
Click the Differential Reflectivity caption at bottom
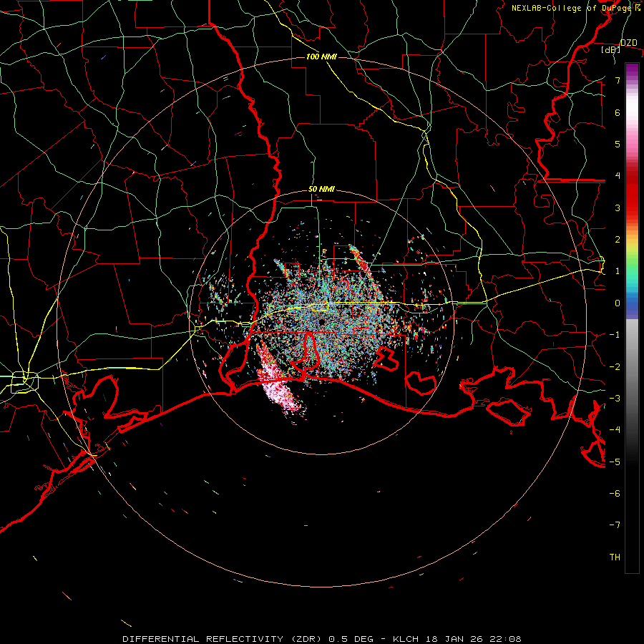point(321,639)
